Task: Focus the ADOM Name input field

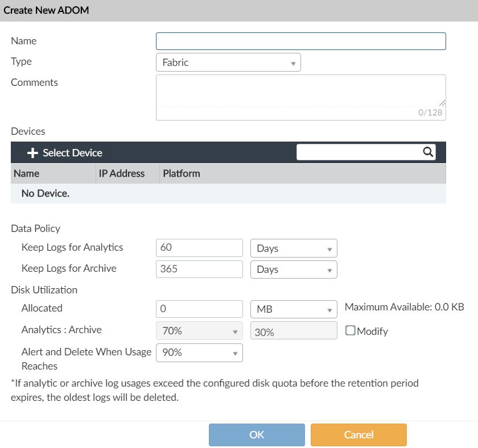Action: [x=300, y=42]
